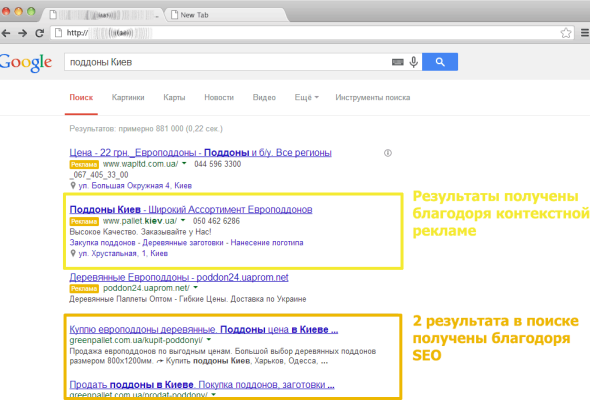Click the blue magnifier search button

click(440, 62)
